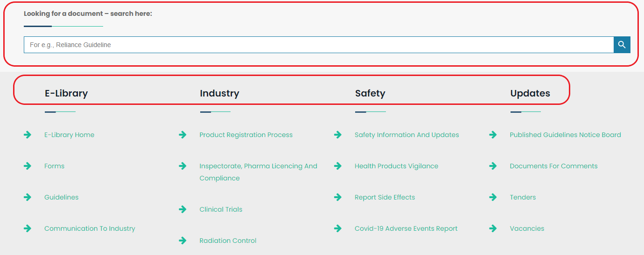Image resolution: width=644 pixels, height=255 pixels.
Task: Go to Product Registration Process
Action: (246, 135)
